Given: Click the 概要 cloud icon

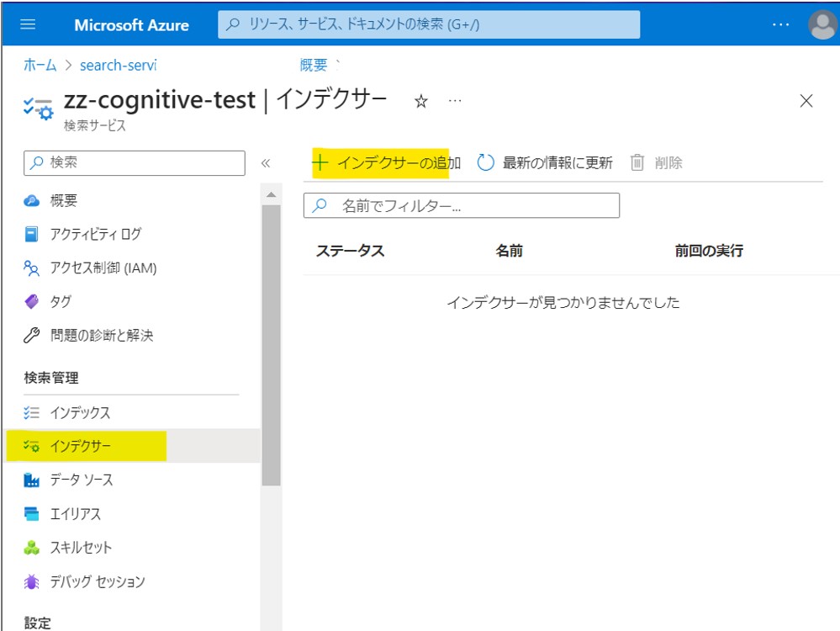Looking at the screenshot, I should tap(32, 200).
